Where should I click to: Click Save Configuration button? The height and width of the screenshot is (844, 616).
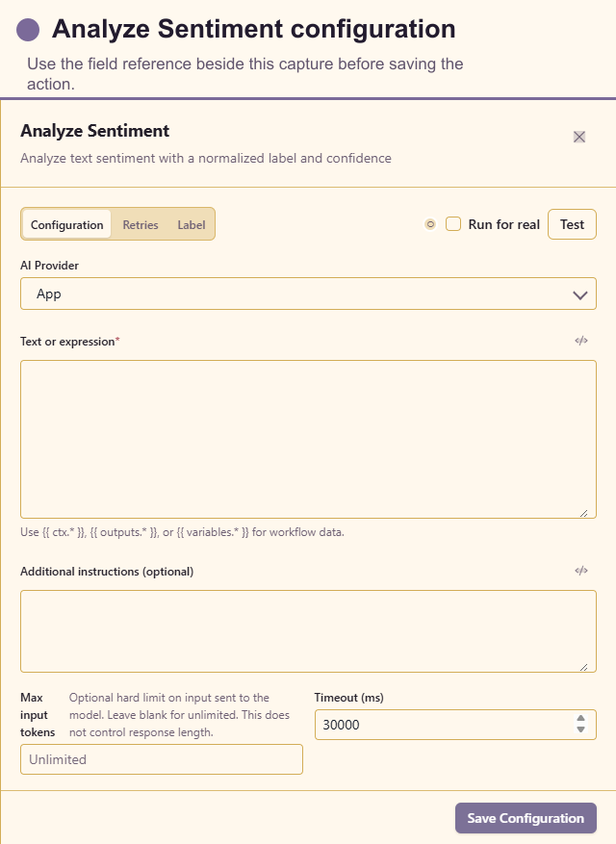point(526,818)
